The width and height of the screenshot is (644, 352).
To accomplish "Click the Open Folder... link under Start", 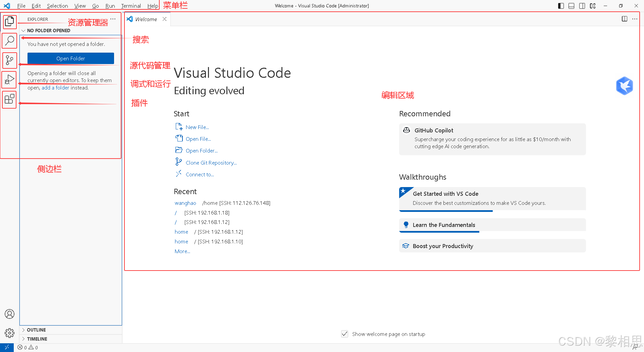I will point(202,151).
